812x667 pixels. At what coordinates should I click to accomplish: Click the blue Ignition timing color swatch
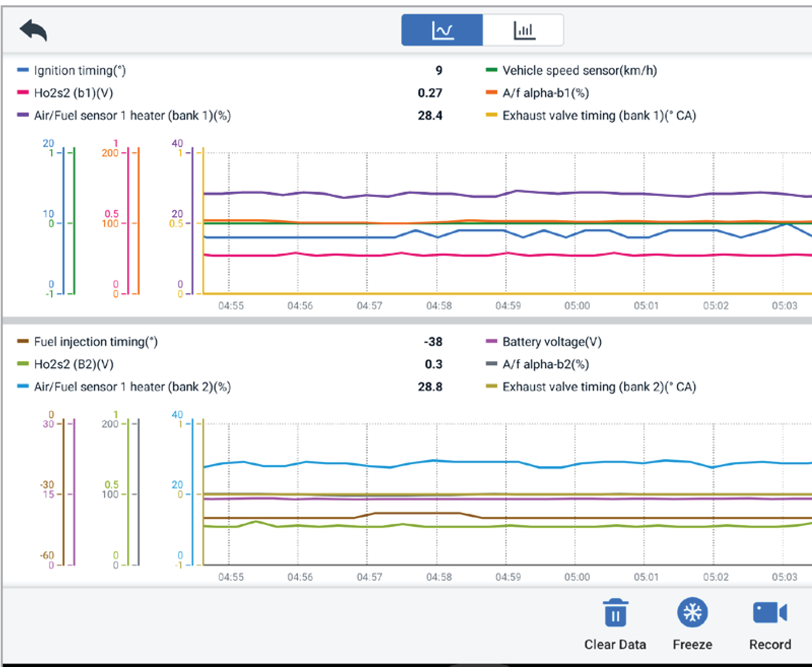pyautogui.click(x=23, y=70)
